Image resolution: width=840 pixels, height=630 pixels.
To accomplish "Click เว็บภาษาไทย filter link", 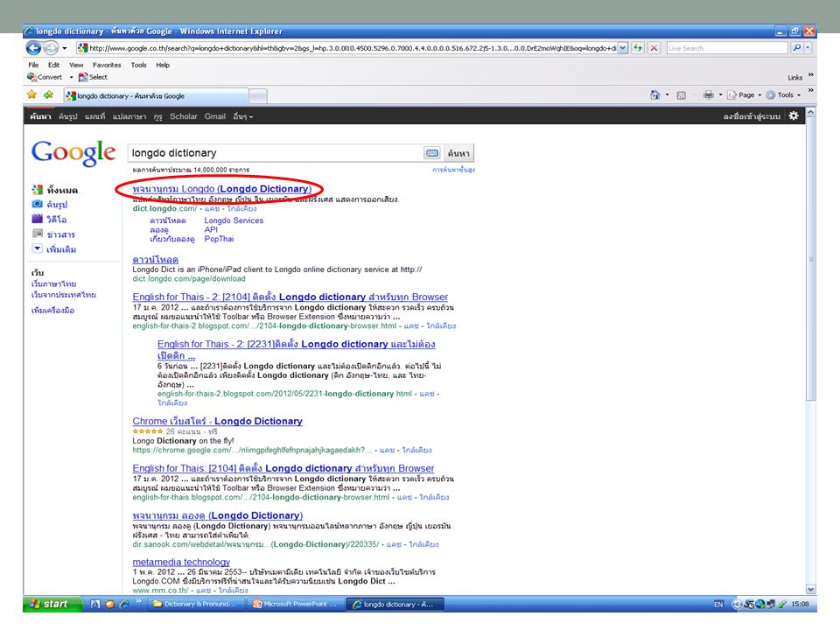I will tap(53, 283).
